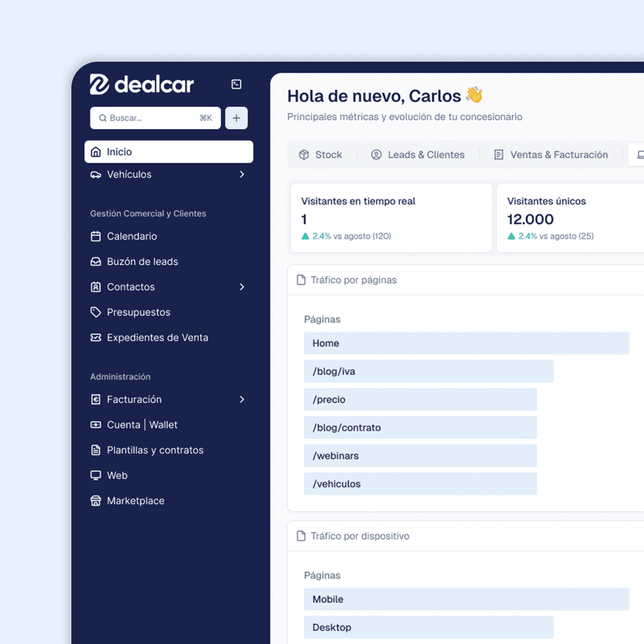Expand the Contactos submenu chevron
The width and height of the screenshot is (644, 644).
[x=242, y=287]
